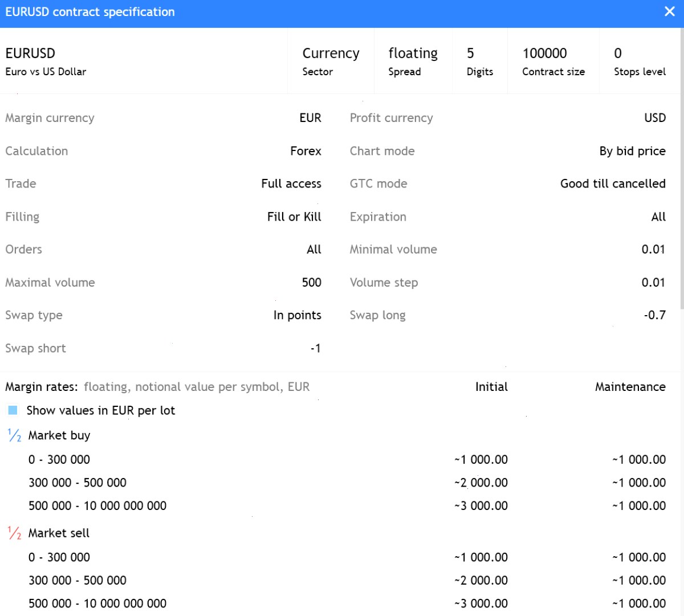Click the Fill or Kill filling value
This screenshot has width=684, height=616.
point(294,217)
